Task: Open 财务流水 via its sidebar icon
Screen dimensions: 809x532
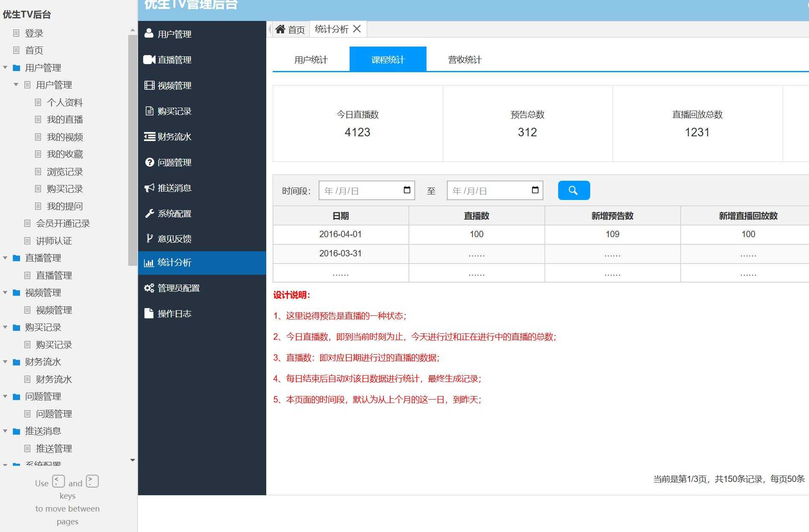Action: [x=148, y=137]
